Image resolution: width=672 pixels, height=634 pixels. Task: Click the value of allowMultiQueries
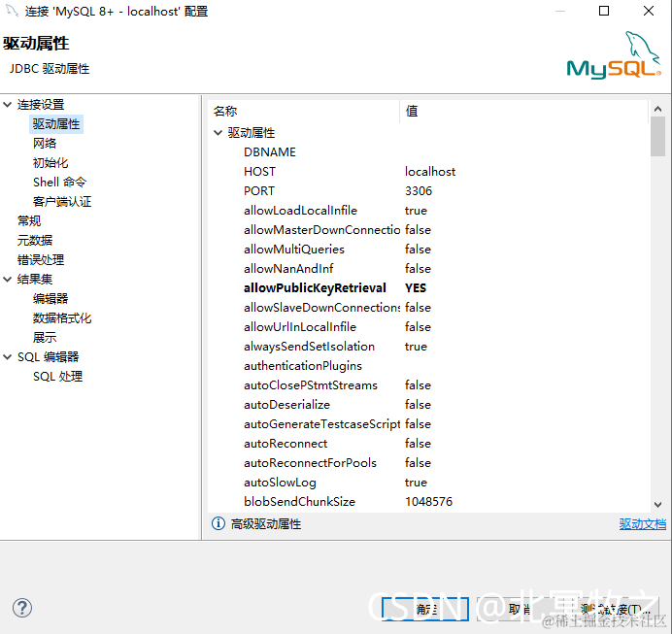(418, 249)
